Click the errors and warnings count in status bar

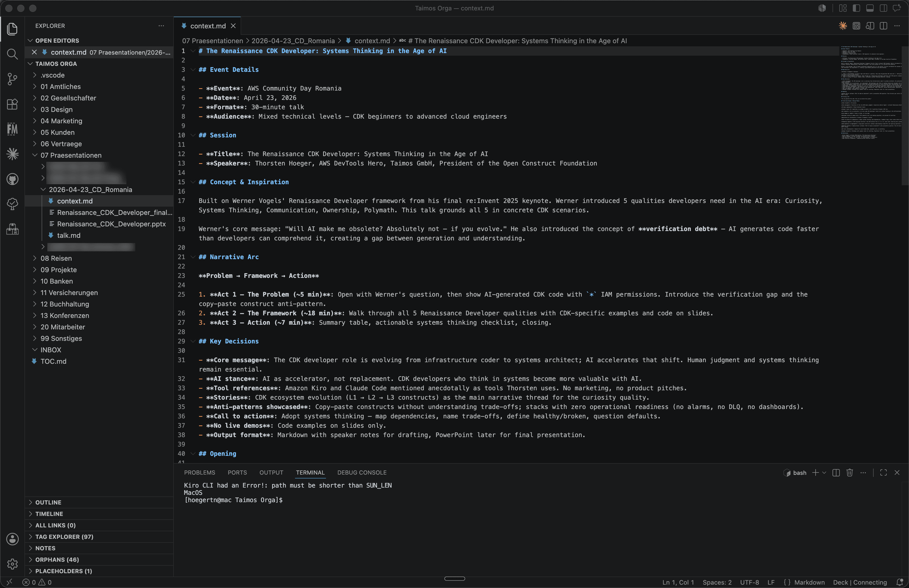(x=37, y=582)
